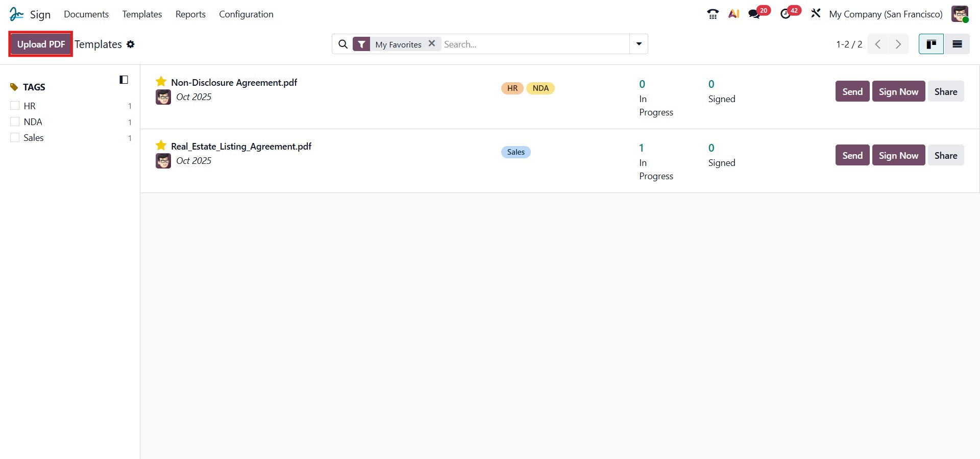Open the Reports menu
Screen dimensions: 980x459
pos(190,14)
